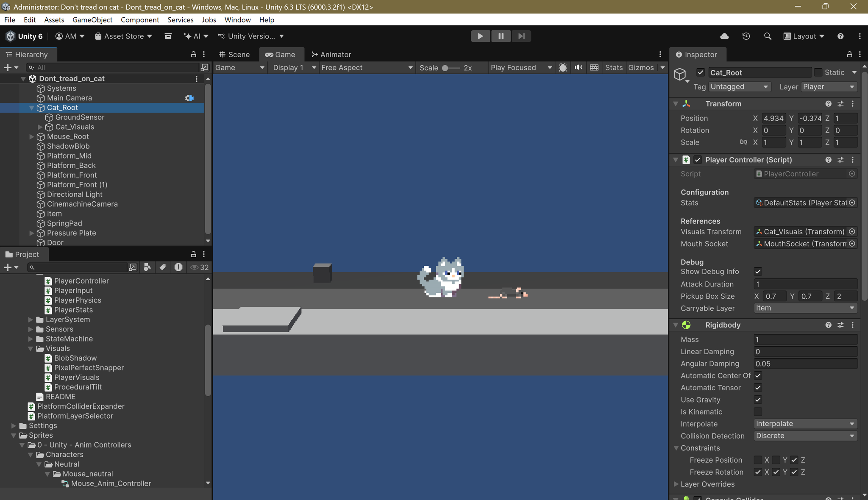This screenshot has width=868, height=500.
Task: Lock the Project panel with the padlock icon
Action: [x=193, y=254]
